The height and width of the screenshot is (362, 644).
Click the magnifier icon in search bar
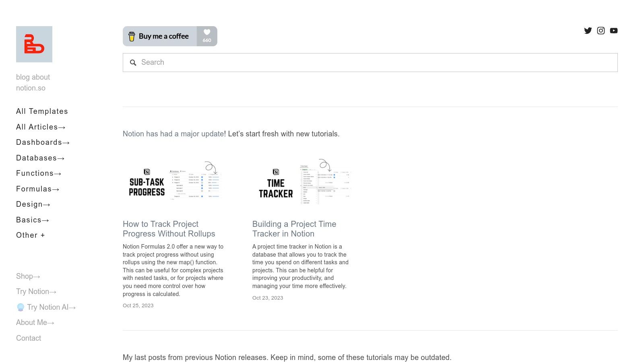click(x=133, y=63)
